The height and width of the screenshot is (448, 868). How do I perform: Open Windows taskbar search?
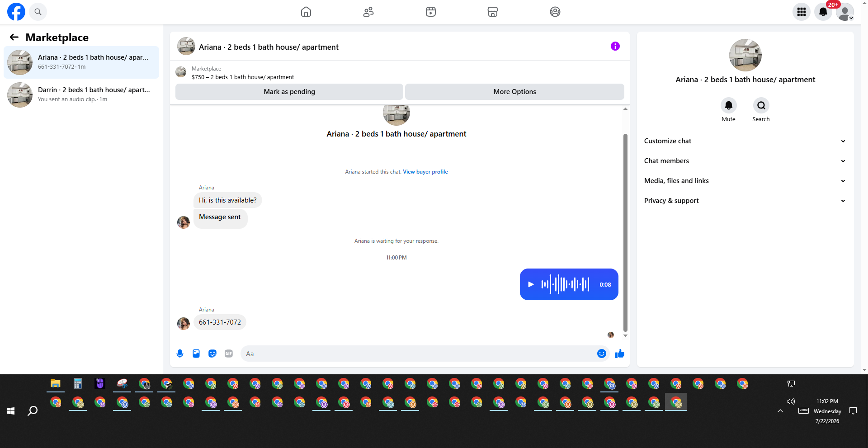[x=33, y=411]
